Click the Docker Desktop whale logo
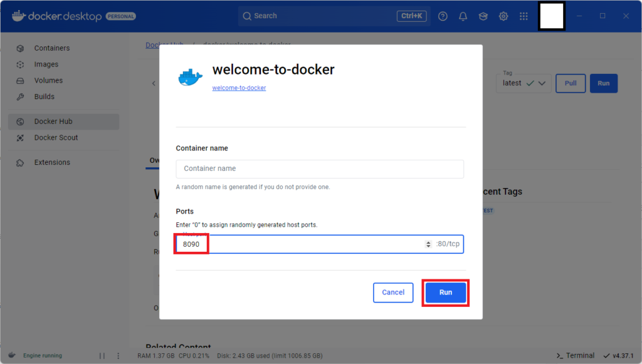 click(x=18, y=16)
